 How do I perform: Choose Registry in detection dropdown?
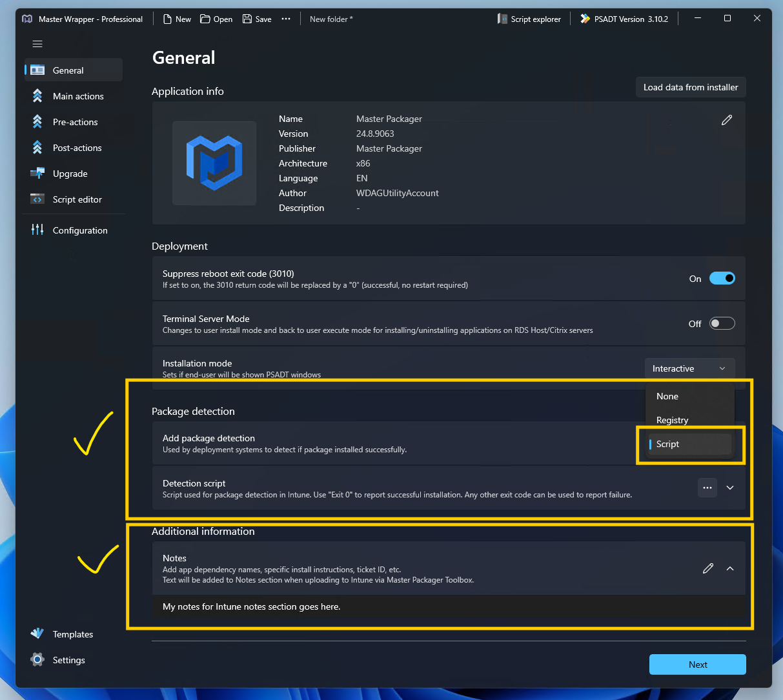(689, 420)
